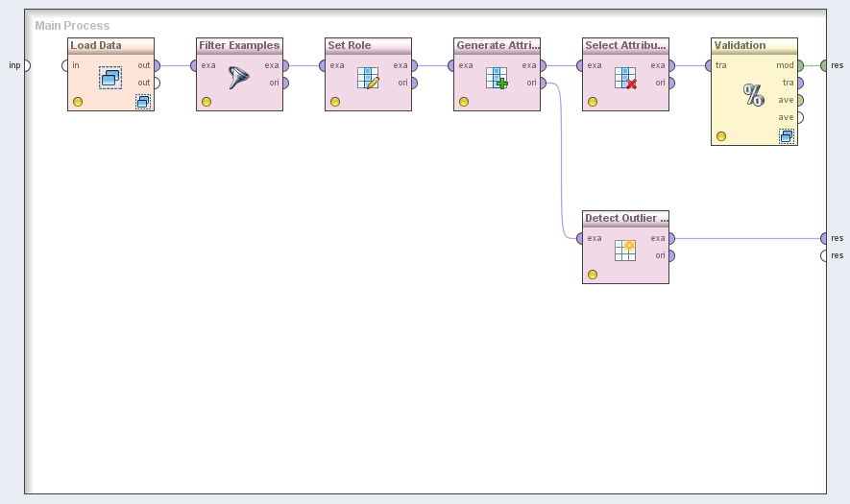Screen dimensions: 850x504
Task: Click the process input 'inp' port
Action: 26,65
